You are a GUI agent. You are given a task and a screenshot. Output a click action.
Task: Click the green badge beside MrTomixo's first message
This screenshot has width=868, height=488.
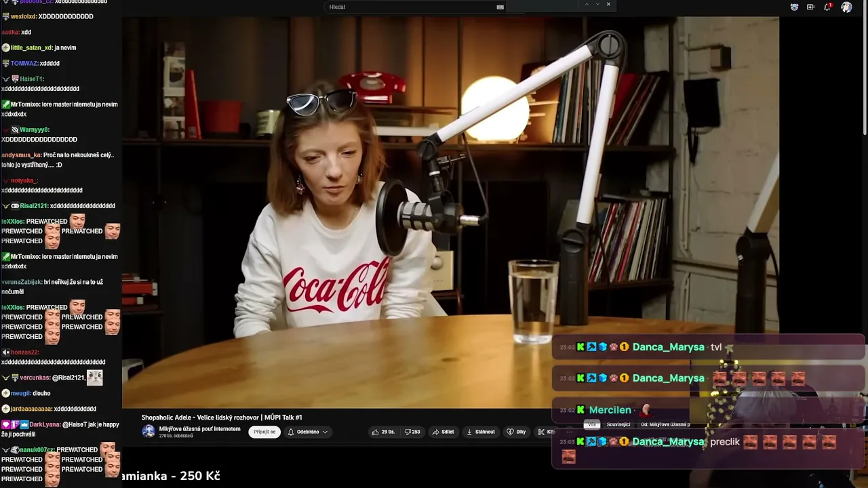pos(5,104)
